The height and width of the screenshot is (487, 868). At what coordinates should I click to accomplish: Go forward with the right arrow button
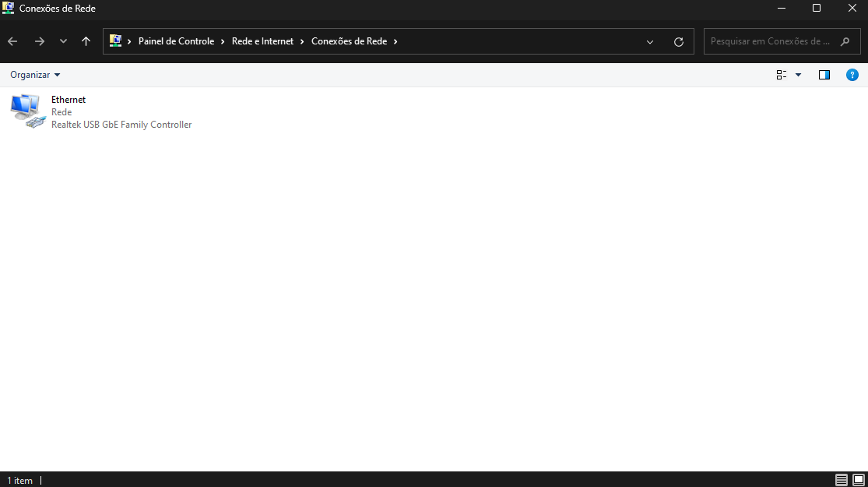(39, 41)
